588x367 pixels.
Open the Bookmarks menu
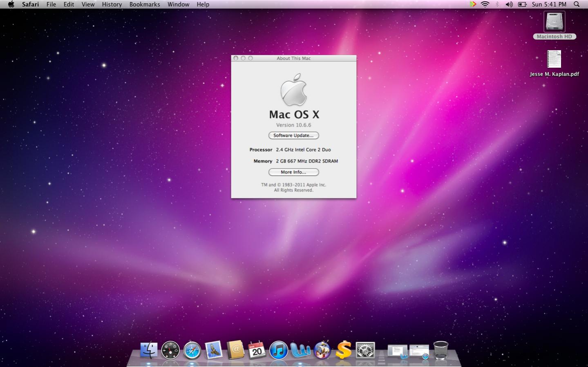click(x=145, y=4)
